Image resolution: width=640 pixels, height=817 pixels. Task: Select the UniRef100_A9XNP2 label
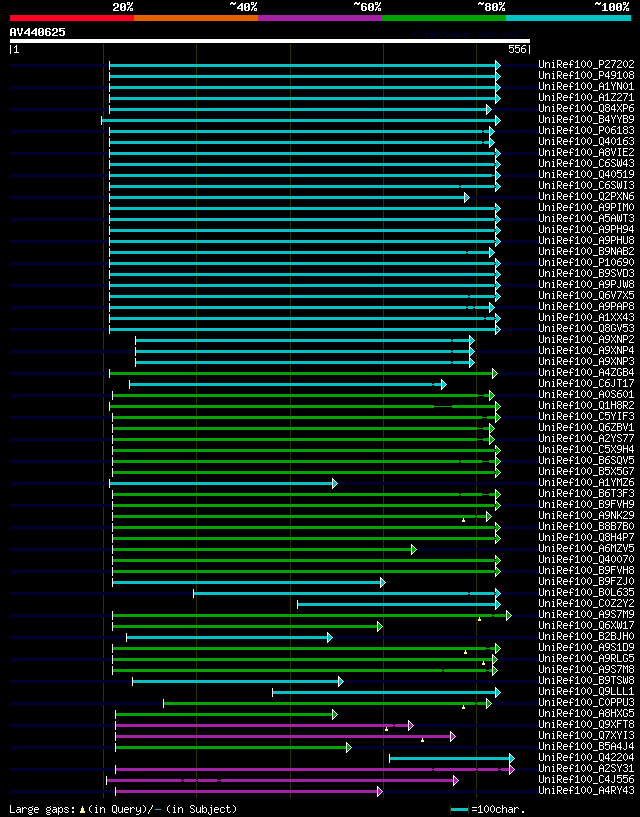(586, 339)
